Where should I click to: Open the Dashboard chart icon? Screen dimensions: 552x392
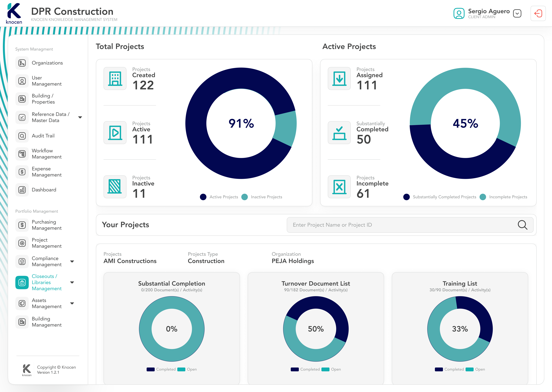click(22, 190)
